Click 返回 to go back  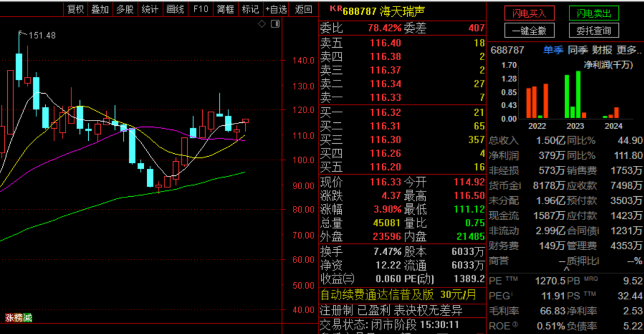coord(304,9)
